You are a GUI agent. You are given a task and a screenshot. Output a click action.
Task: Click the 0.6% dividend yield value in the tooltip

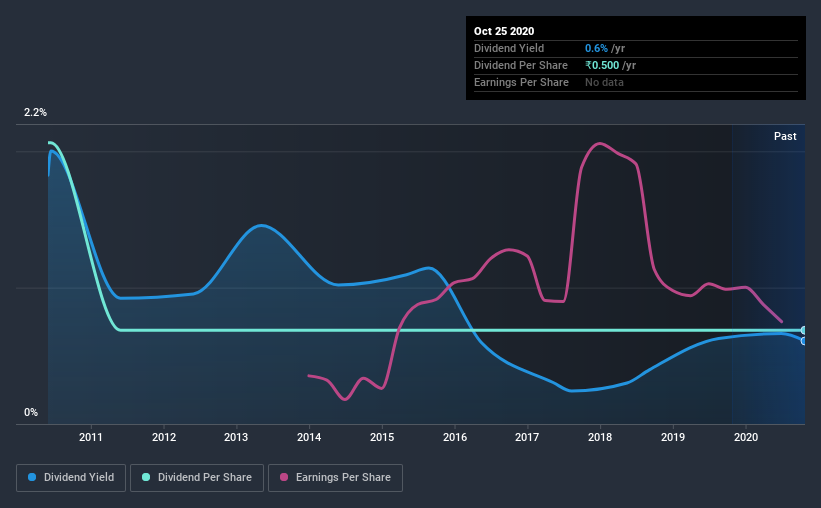coord(596,48)
